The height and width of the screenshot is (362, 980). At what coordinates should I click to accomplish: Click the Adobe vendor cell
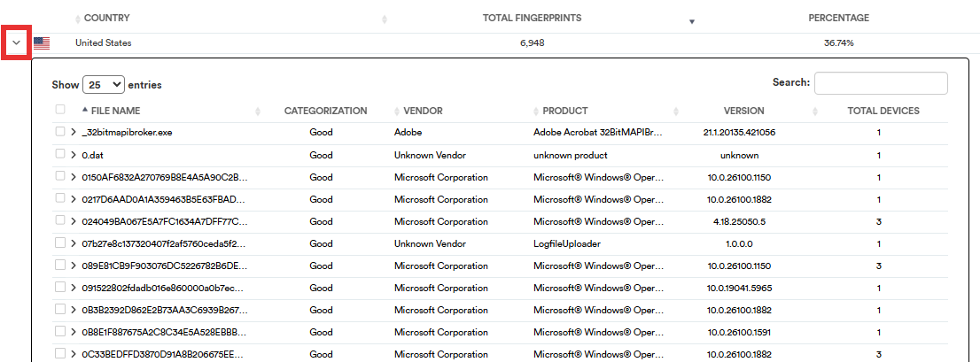407,133
